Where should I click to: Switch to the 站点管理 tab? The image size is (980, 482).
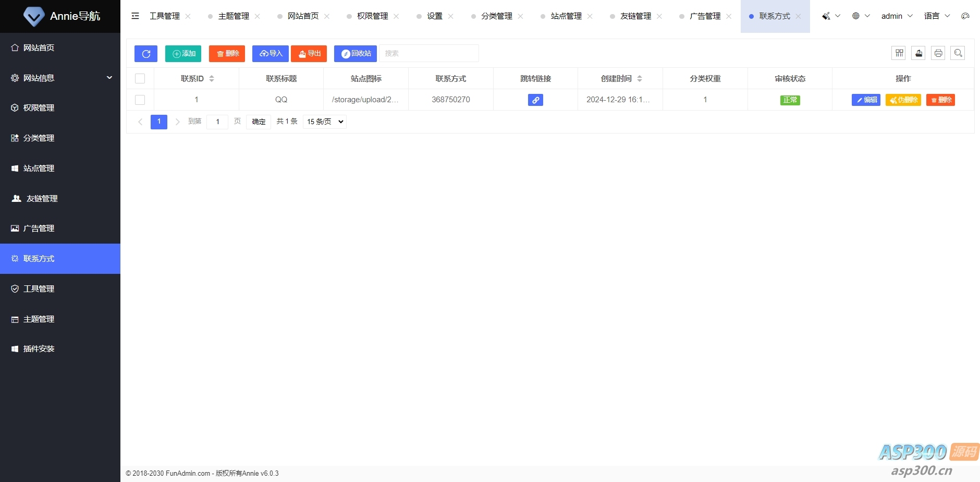click(x=566, y=16)
